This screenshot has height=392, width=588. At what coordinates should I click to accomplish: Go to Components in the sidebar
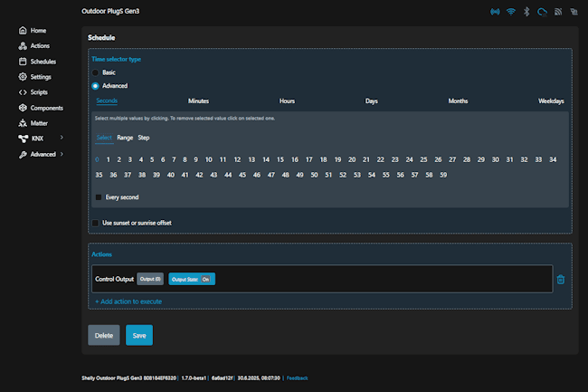(45, 108)
